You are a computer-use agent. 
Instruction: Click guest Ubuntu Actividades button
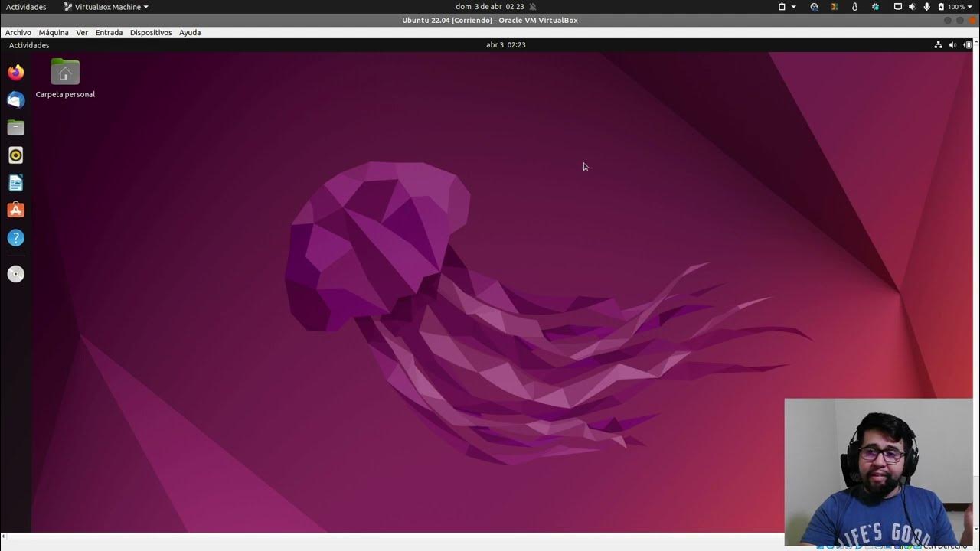tap(29, 45)
